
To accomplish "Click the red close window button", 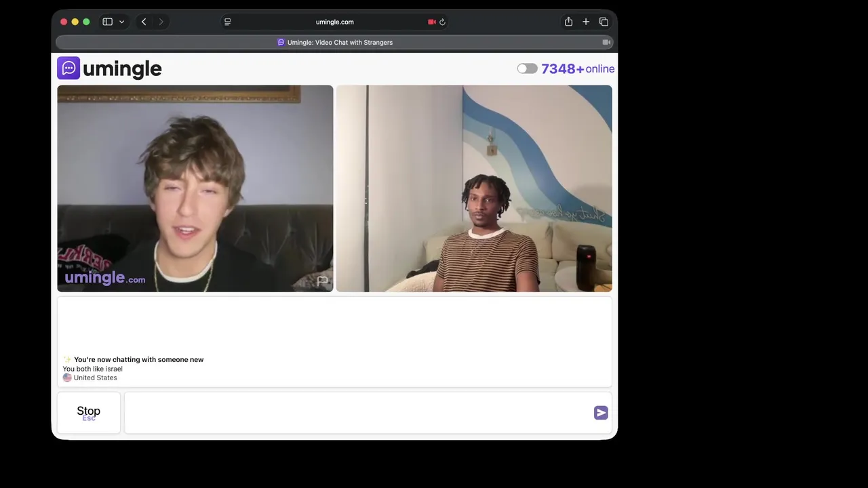I will tap(64, 22).
